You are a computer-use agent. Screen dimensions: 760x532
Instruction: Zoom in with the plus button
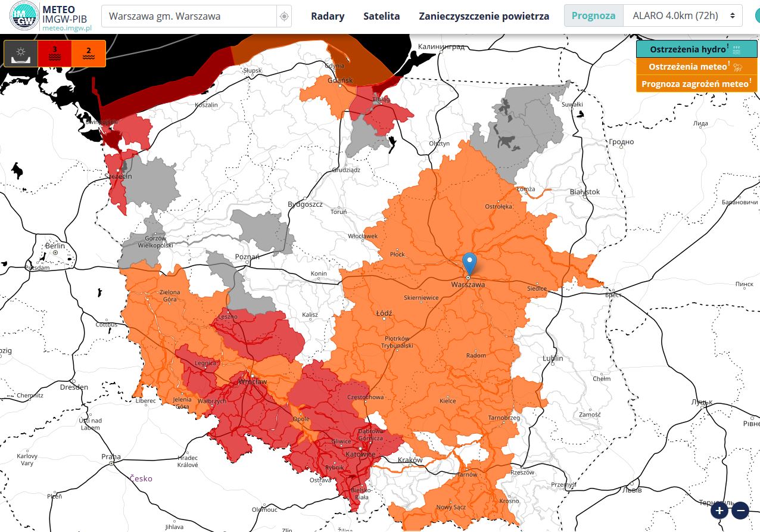coord(719,510)
